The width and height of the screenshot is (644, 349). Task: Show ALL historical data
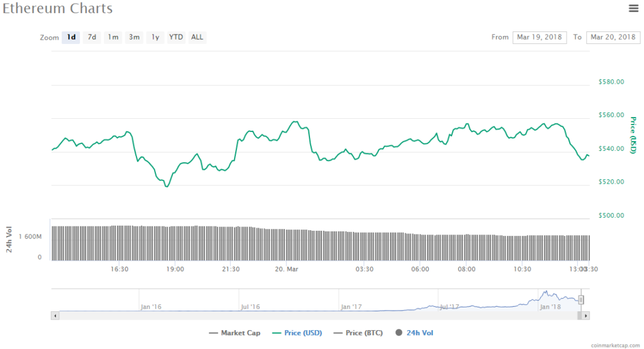[x=197, y=37]
